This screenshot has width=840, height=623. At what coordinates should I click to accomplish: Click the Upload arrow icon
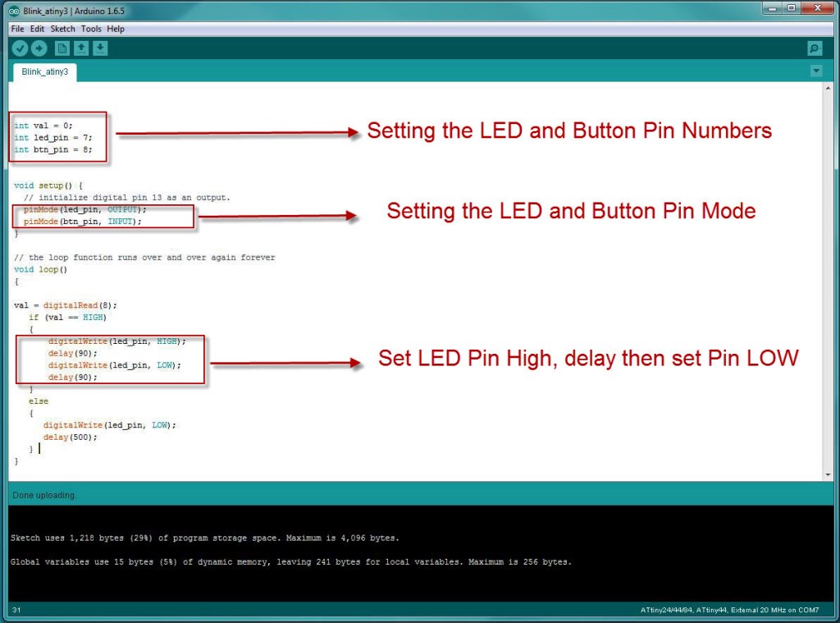pos(39,48)
